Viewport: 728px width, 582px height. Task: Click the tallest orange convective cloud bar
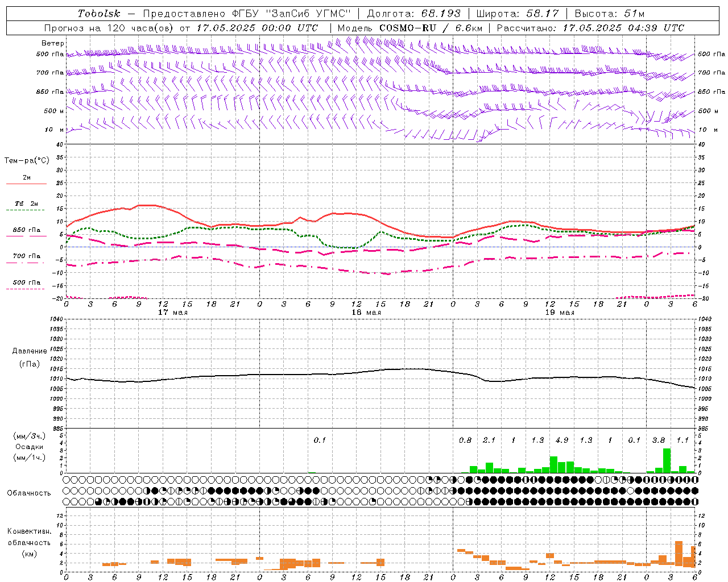click(679, 554)
